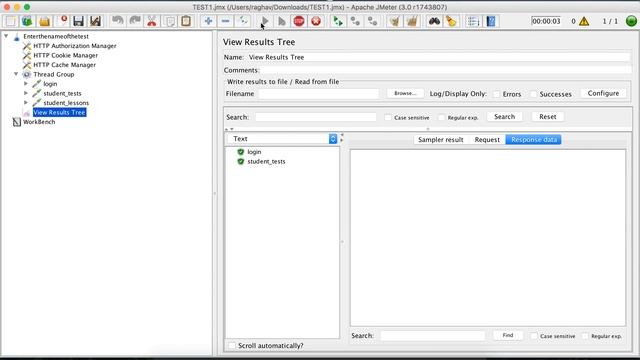Open a test plan file from toolbar
The height and width of the screenshot is (360, 640).
coord(44,21)
